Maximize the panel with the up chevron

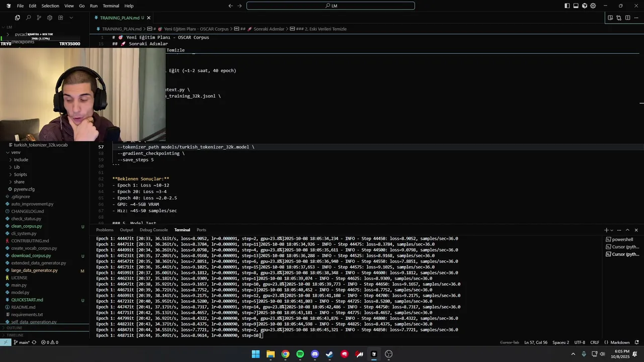point(627,230)
